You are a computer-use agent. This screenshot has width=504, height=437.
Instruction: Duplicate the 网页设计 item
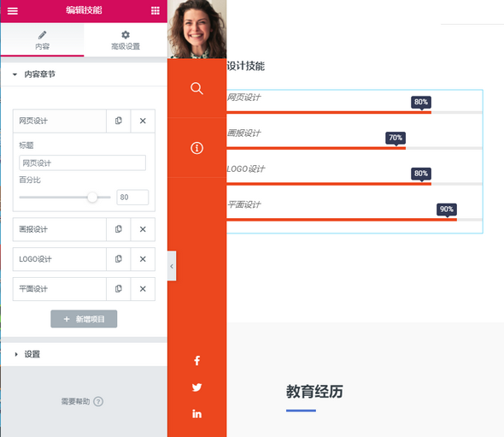click(x=119, y=121)
